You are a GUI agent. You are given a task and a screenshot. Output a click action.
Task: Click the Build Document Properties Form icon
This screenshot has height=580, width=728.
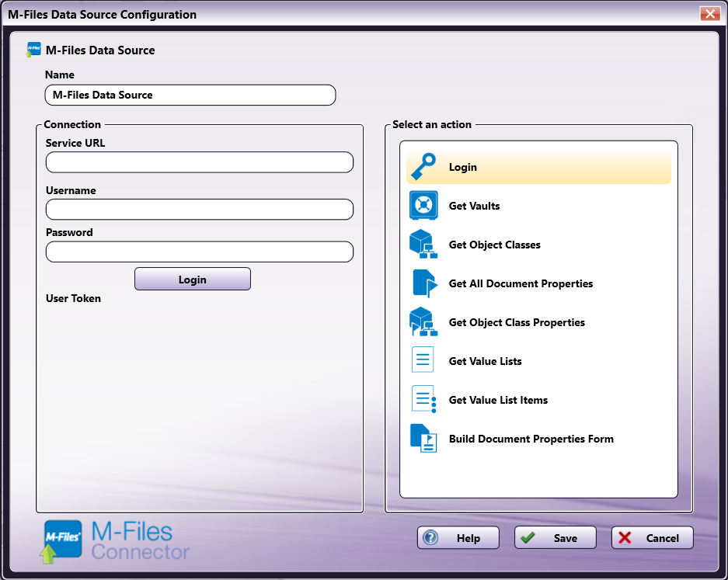click(423, 438)
